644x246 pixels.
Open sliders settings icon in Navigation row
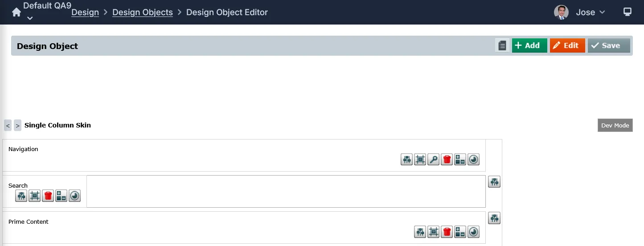click(407, 160)
